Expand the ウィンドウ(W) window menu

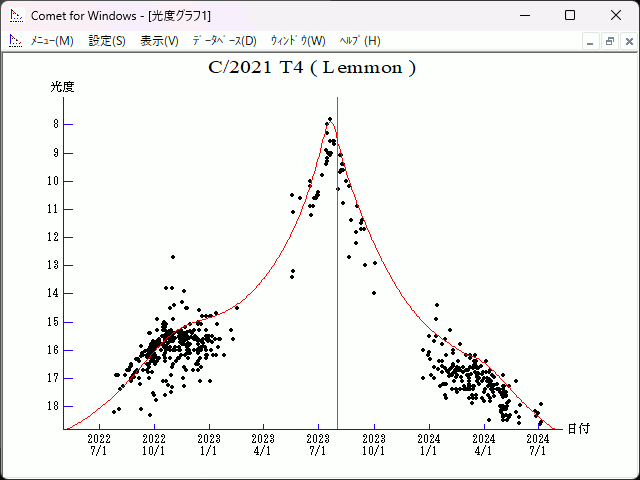point(298,41)
